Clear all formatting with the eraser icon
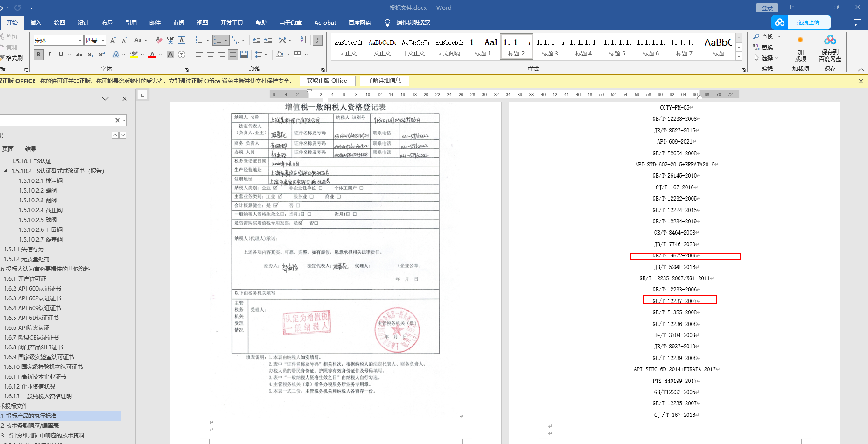Image resolution: width=868 pixels, height=444 pixels. pyautogui.click(x=160, y=41)
